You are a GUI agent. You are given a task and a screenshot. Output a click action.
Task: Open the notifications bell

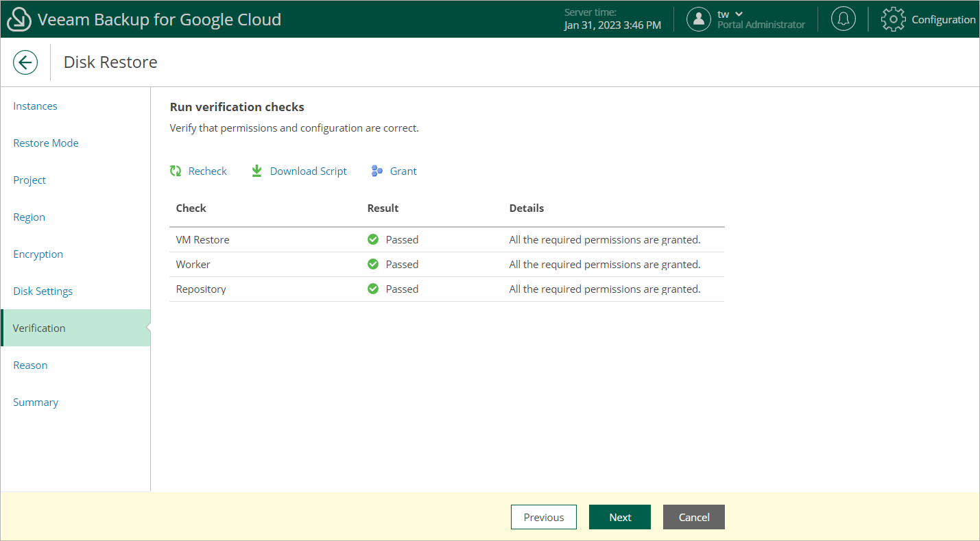pos(843,19)
